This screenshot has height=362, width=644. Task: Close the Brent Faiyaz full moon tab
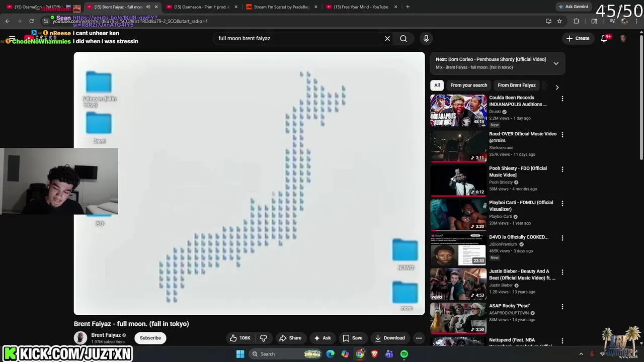(x=156, y=7)
